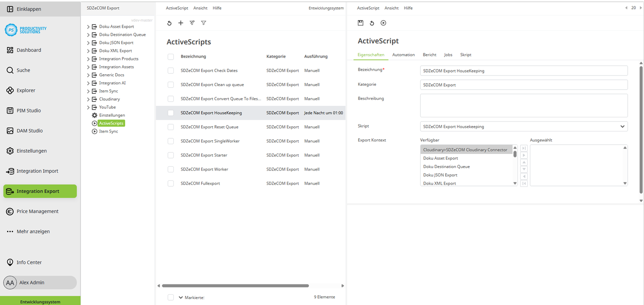This screenshot has width=644, height=305.
Task: Switch to the Automation tab
Action: point(403,55)
